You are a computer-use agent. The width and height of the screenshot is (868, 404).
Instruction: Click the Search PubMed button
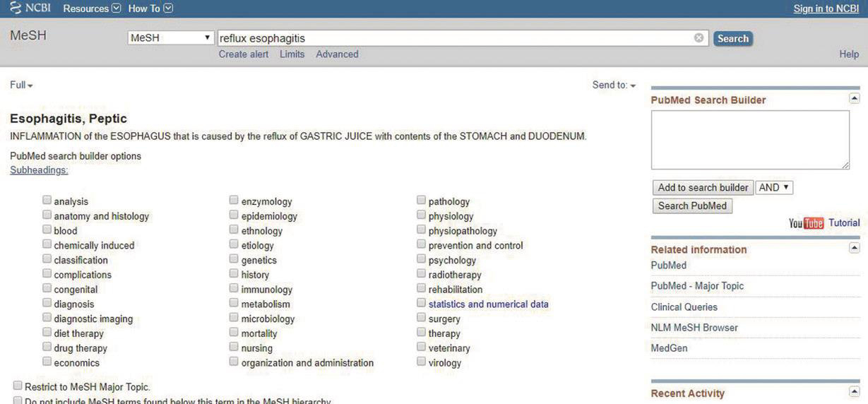(692, 206)
